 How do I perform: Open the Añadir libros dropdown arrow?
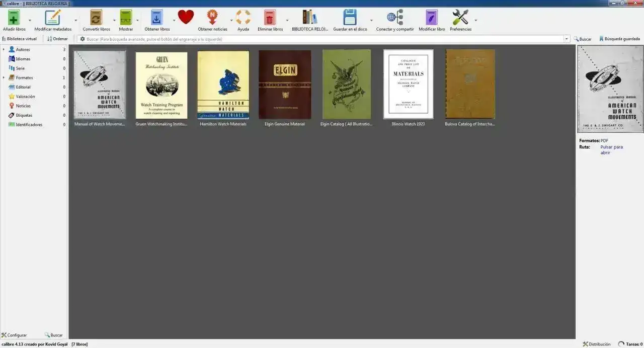coord(30,21)
